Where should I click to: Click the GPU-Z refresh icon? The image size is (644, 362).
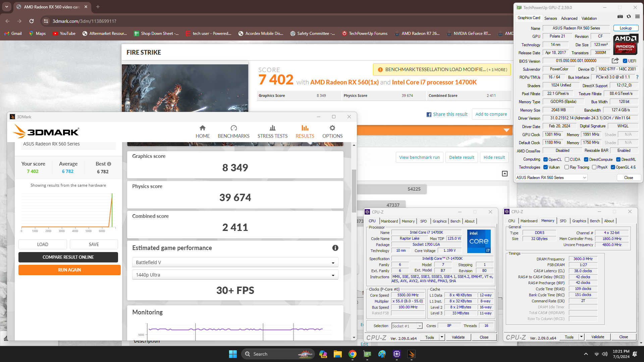click(x=629, y=16)
